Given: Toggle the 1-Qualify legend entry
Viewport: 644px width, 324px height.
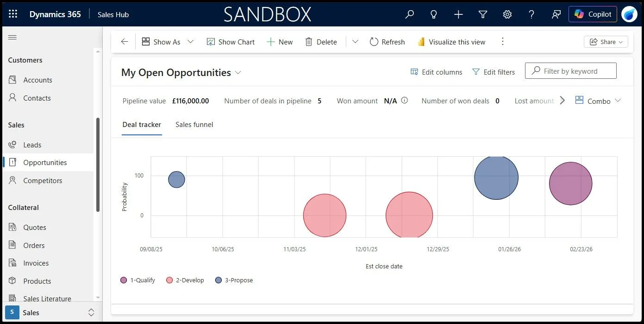Looking at the screenshot, I should [138, 280].
